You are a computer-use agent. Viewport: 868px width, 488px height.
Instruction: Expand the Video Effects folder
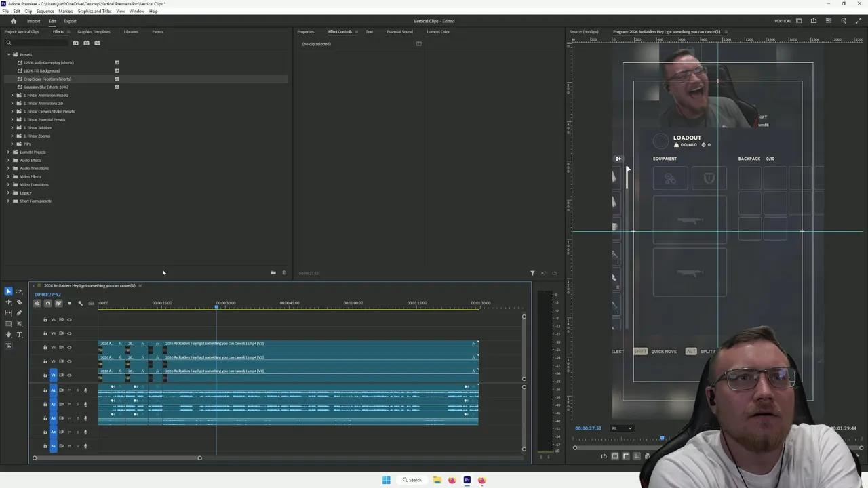click(9, 176)
